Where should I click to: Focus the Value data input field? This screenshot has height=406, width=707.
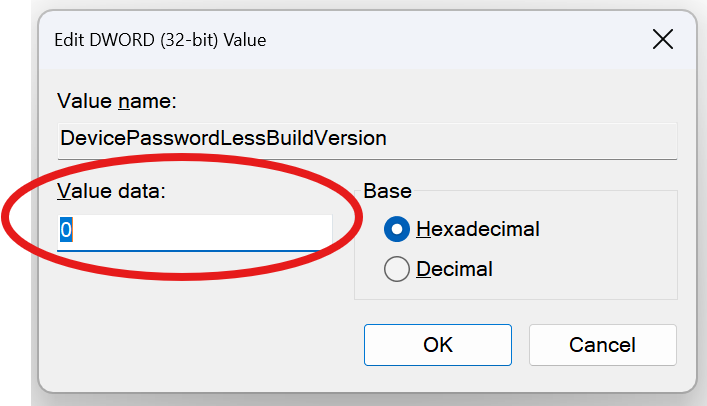pos(195,232)
